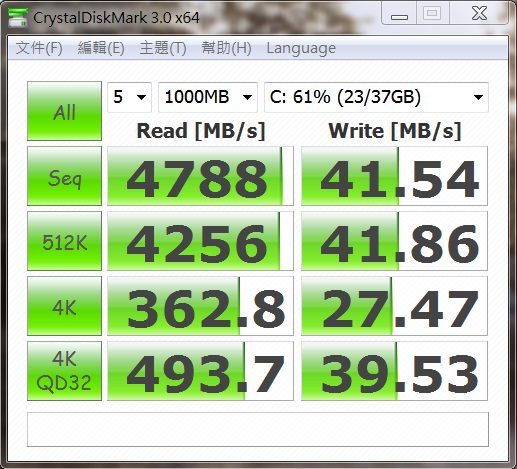Image resolution: width=517 pixels, height=469 pixels.
Task: Open the 1000MB test size dropdown
Action: 208,97
